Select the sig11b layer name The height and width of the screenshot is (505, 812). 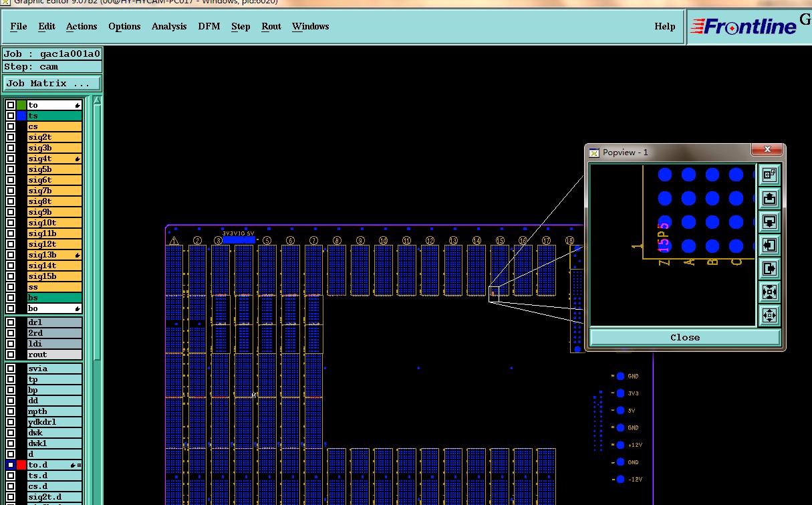point(54,233)
